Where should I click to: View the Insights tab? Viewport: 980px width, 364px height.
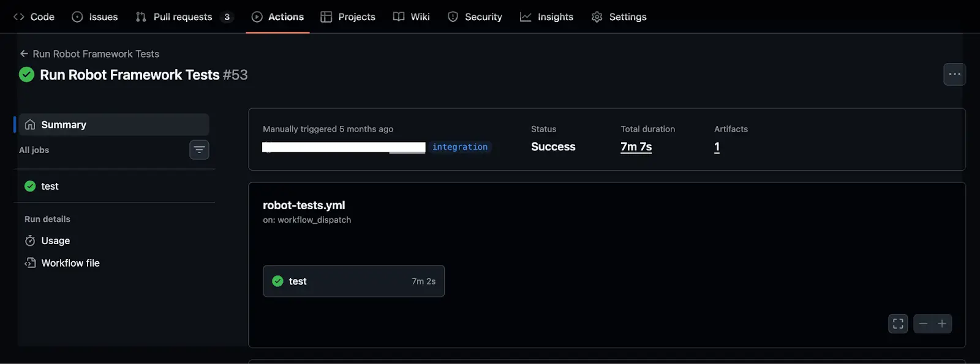(x=547, y=17)
